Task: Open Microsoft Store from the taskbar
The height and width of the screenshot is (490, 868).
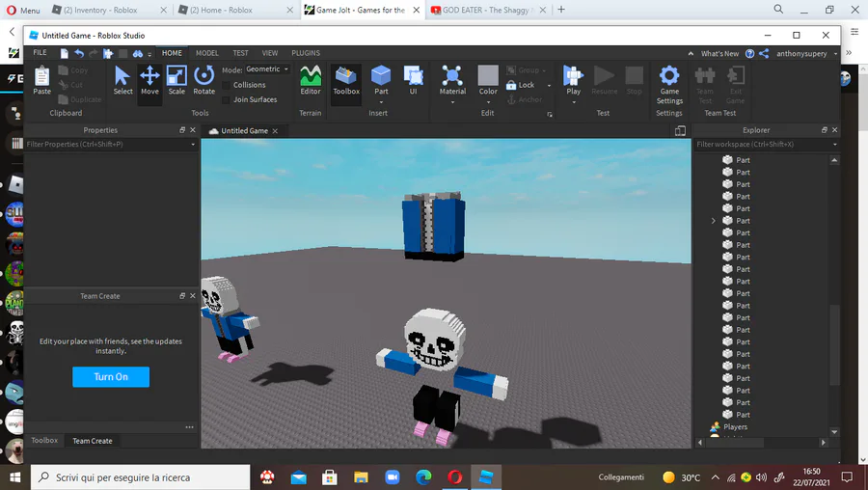Action: [x=330, y=477]
